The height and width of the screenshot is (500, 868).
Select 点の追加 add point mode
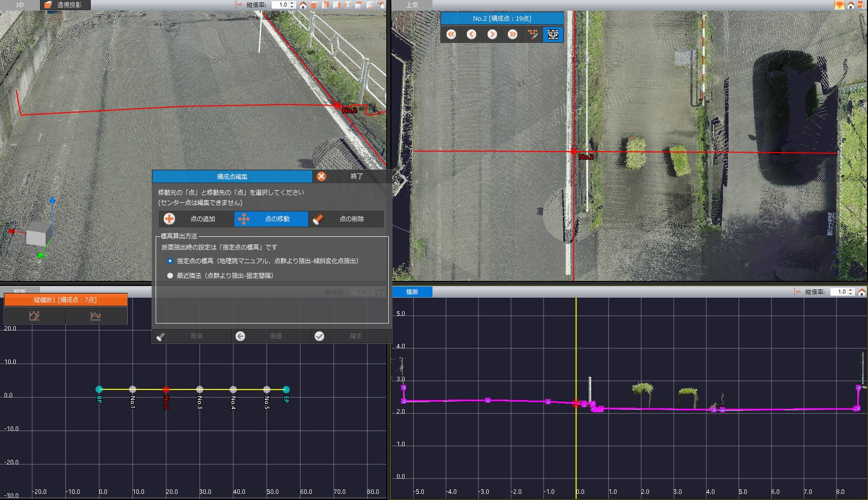pos(196,219)
